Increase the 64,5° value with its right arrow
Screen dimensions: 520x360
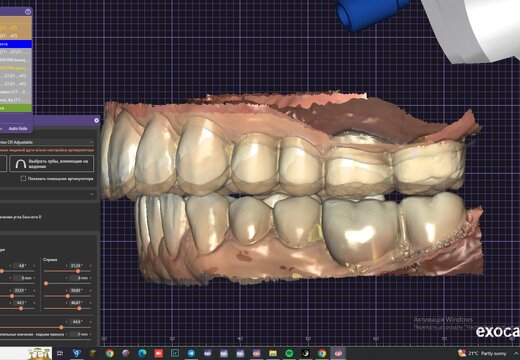tap(90, 322)
